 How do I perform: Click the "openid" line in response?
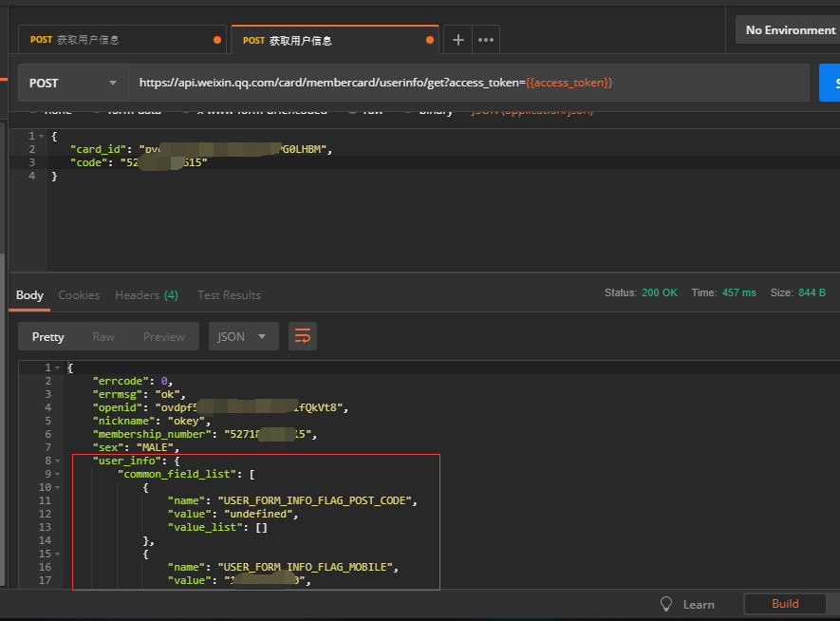click(220, 407)
